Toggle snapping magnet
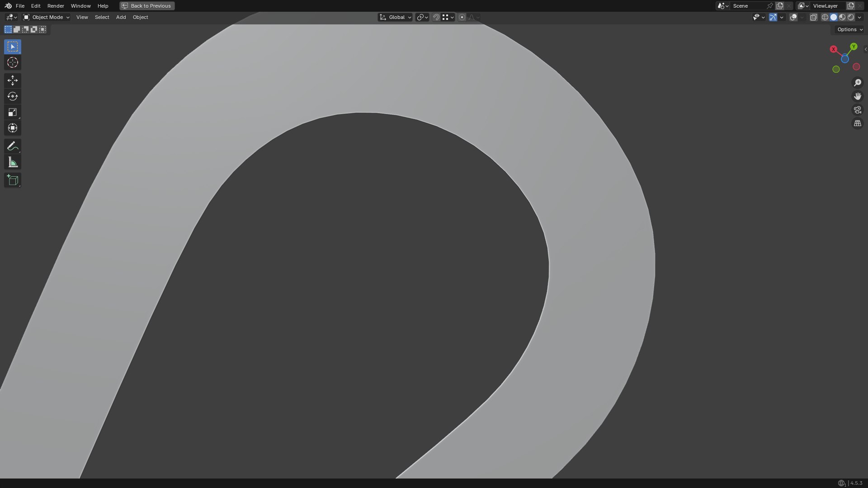The height and width of the screenshot is (488, 868). click(x=436, y=17)
